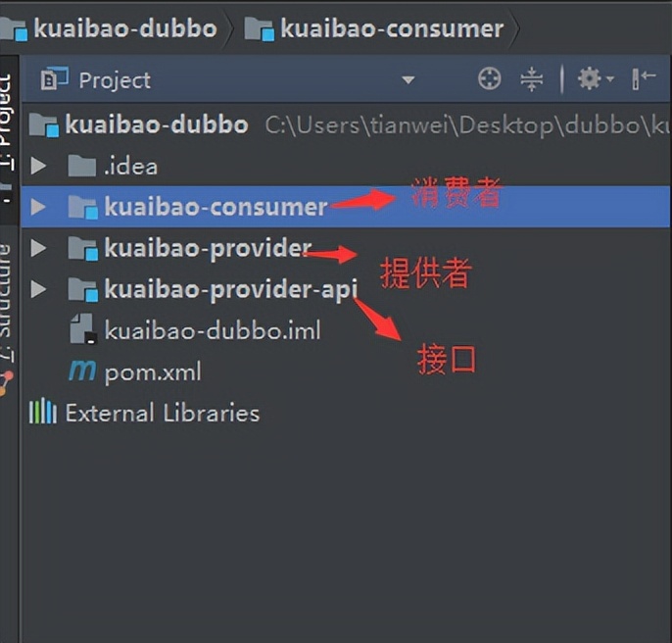Select the pom.xml file

153,371
